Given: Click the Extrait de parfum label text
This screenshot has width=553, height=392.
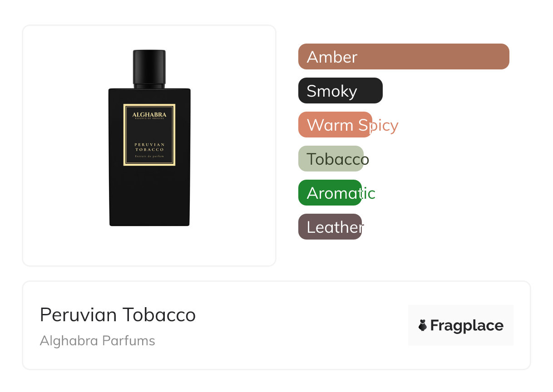Looking at the screenshot, I should coord(149,157).
